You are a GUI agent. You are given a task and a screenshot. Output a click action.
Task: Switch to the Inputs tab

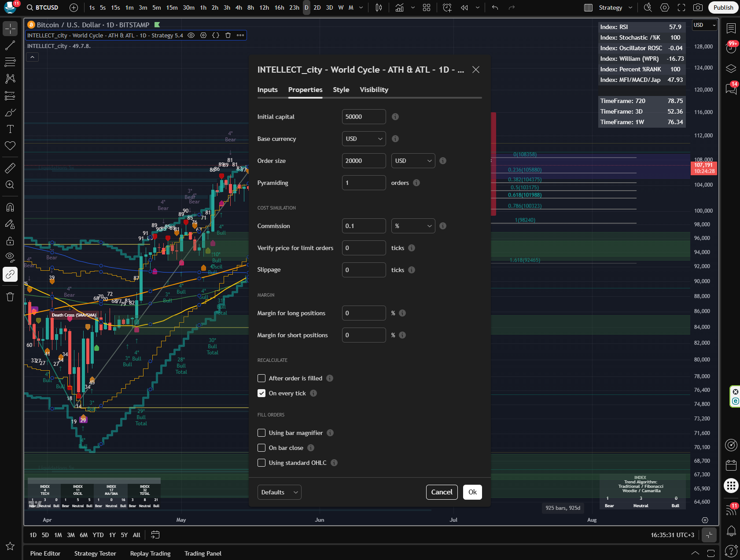pyautogui.click(x=267, y=89)
